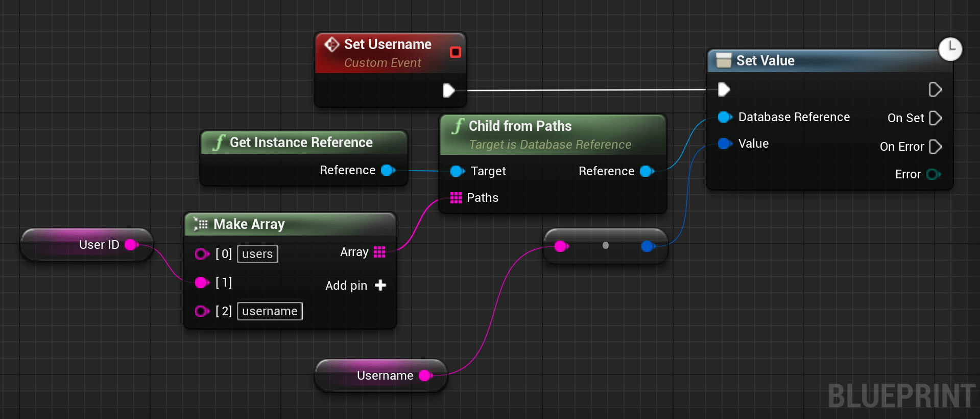Screen dimensions: 980x419
Task: Click the Username variable output pin
Action: pos(426,376)
